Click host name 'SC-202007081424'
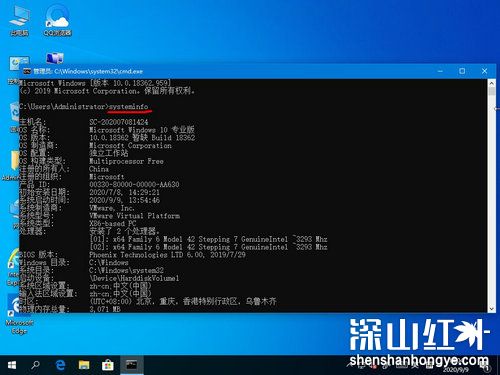This screenshot has width=500, height=375. click(x=119, y=122)
